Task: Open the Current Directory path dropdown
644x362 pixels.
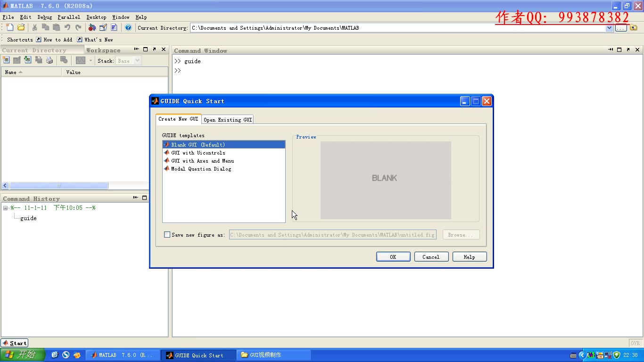Action: tap(609, 28)
